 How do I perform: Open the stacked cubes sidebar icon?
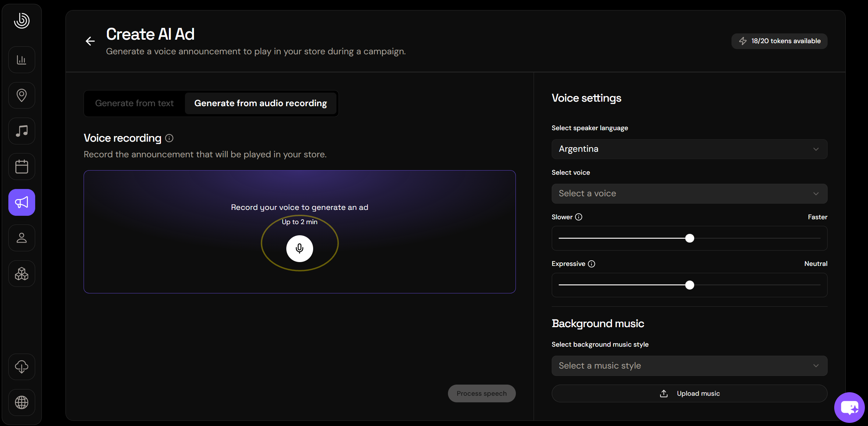click(22, 274)
